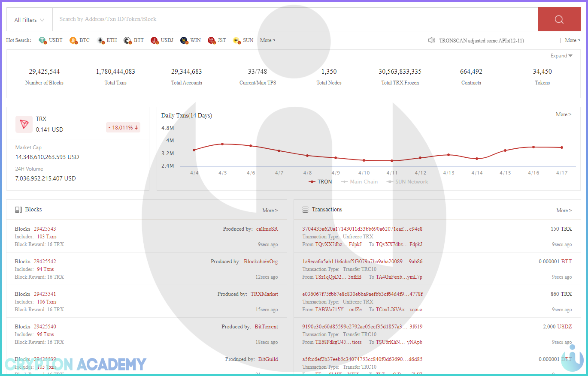Open the TRONSCAN adjusted some APIs notice

482,41
